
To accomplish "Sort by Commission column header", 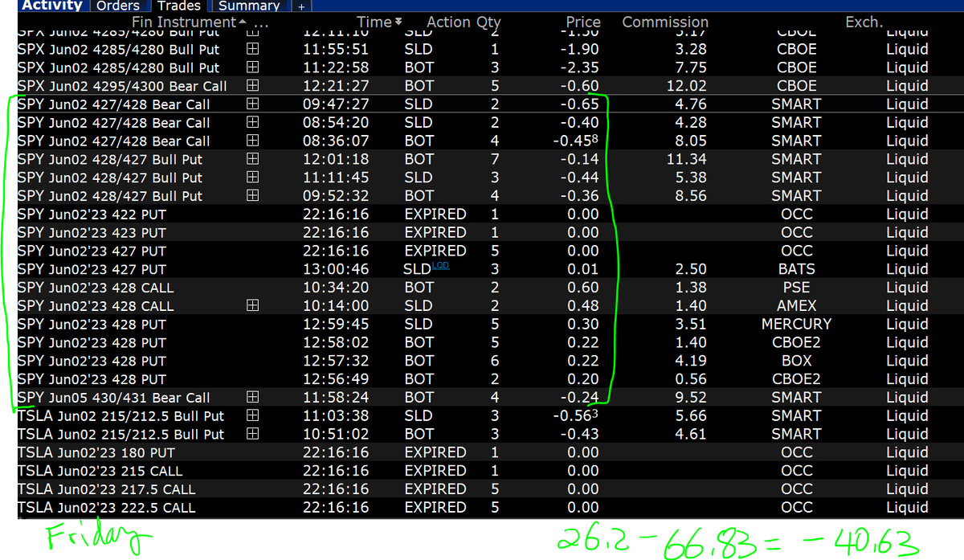I will (x=665, y=22).
